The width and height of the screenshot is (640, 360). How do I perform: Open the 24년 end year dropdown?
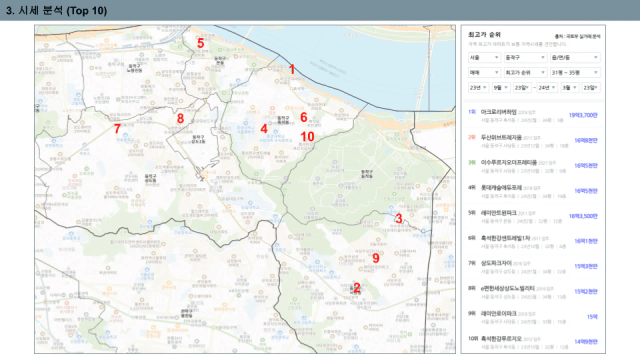point(547,88)
